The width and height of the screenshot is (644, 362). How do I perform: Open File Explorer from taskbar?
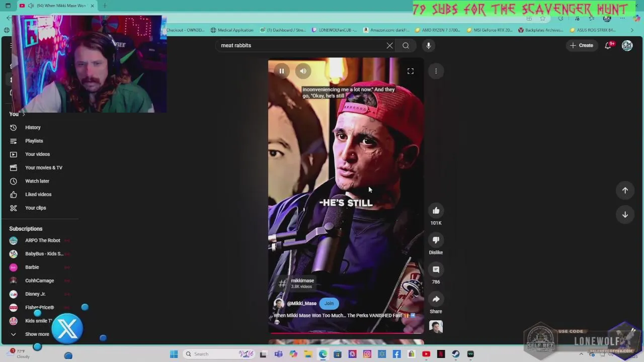308,354
